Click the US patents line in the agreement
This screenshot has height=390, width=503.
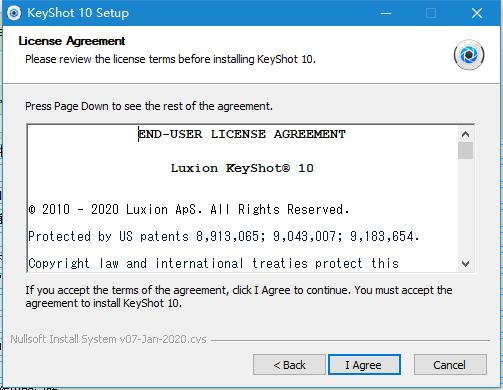(x=224, y=236)
